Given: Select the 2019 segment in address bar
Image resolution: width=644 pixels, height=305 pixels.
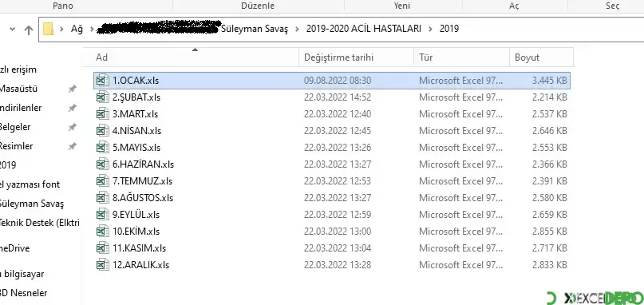Looking at the screenshot, I should pyautogui.click(x=449, y=29).
